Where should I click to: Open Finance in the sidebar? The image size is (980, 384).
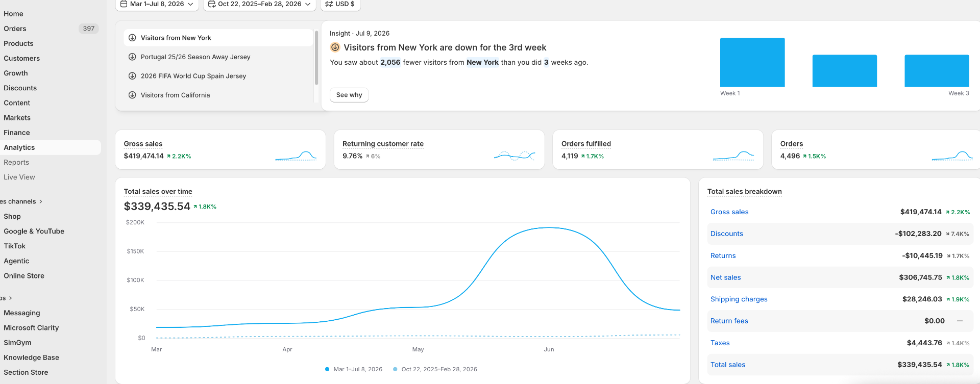[x=17, y=132]
